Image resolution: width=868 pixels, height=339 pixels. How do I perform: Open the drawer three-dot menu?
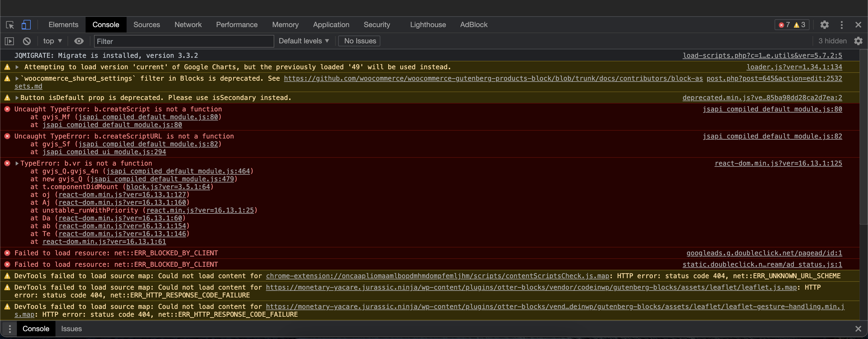coord(9,328)
